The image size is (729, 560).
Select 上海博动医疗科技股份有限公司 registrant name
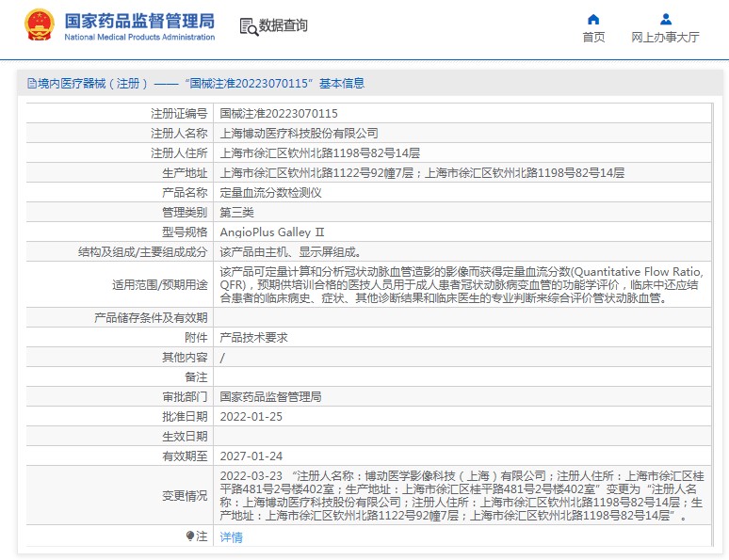click(299, 134)
